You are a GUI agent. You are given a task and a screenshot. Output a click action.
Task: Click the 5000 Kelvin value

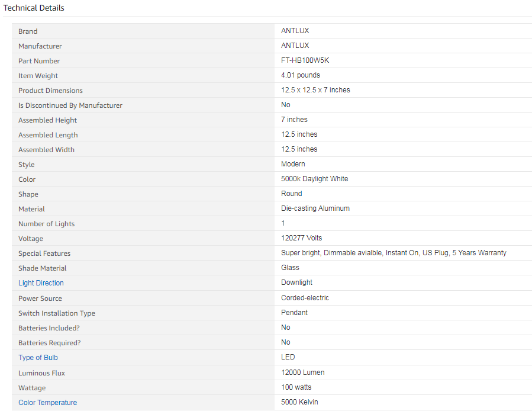pyautogui.click(x=299, y=402)
